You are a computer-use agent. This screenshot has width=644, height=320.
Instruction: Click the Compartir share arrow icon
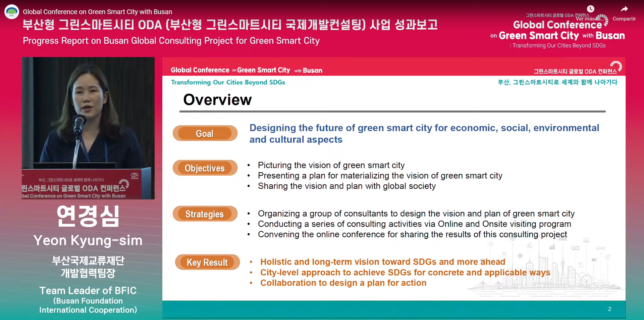pos(624,9)
